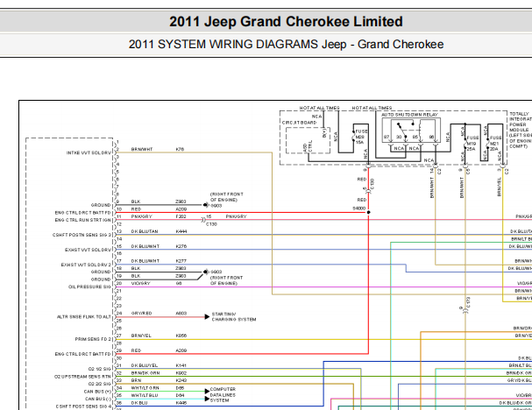This screenshot has width=532, height=410.
Task: Select the "OIL PRESSURE SIG" label
Action: coord(89,286)
